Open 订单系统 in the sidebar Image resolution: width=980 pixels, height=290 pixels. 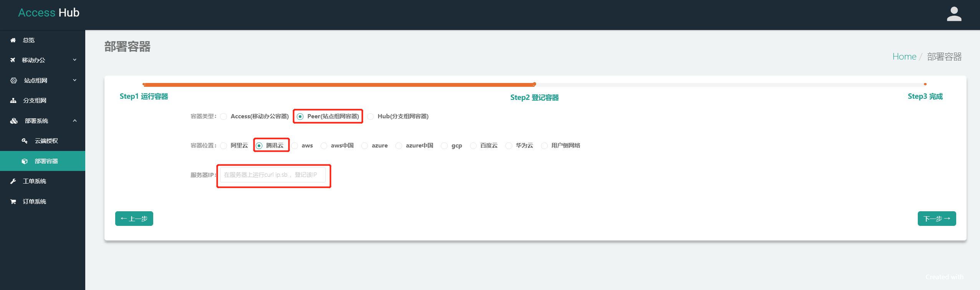pyautogui.click(x=43, y=201)
